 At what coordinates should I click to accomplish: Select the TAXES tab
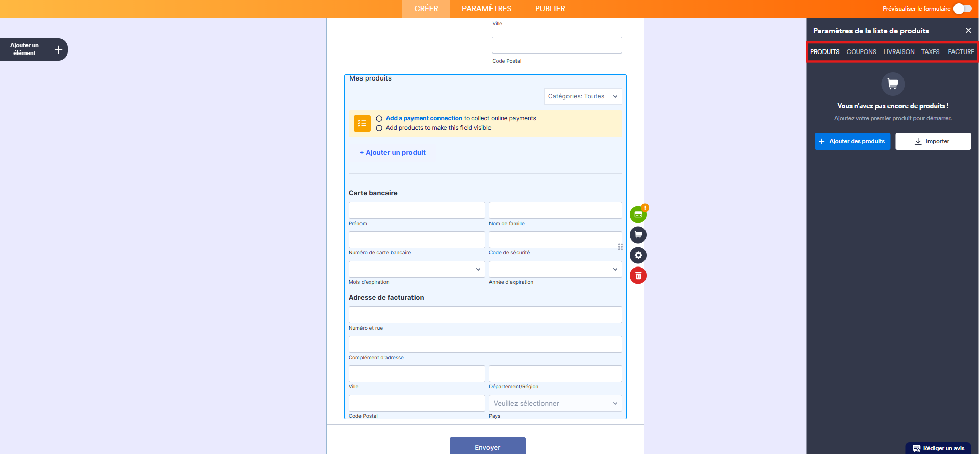point(930,52)
